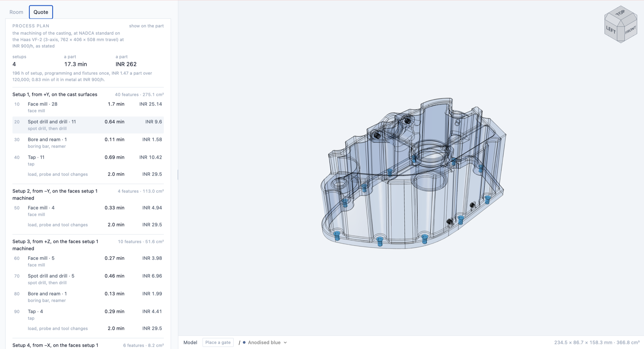Click the INR 6.96 cost value
This screenshot has width=644, height=349.
coord(152,276)
